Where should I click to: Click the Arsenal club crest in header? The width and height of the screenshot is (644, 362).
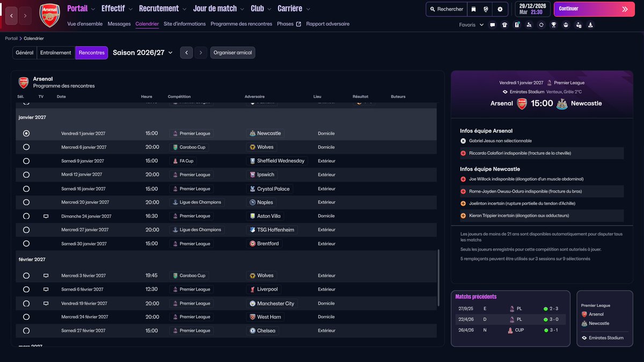coord(50,16)
